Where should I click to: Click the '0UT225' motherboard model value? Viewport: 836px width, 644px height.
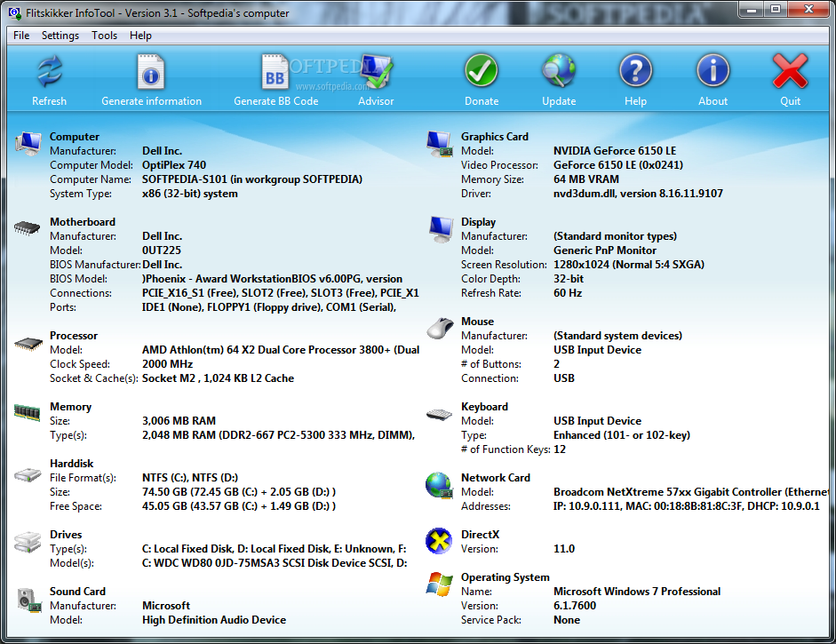pyautogui.click(x=162, y=250)
